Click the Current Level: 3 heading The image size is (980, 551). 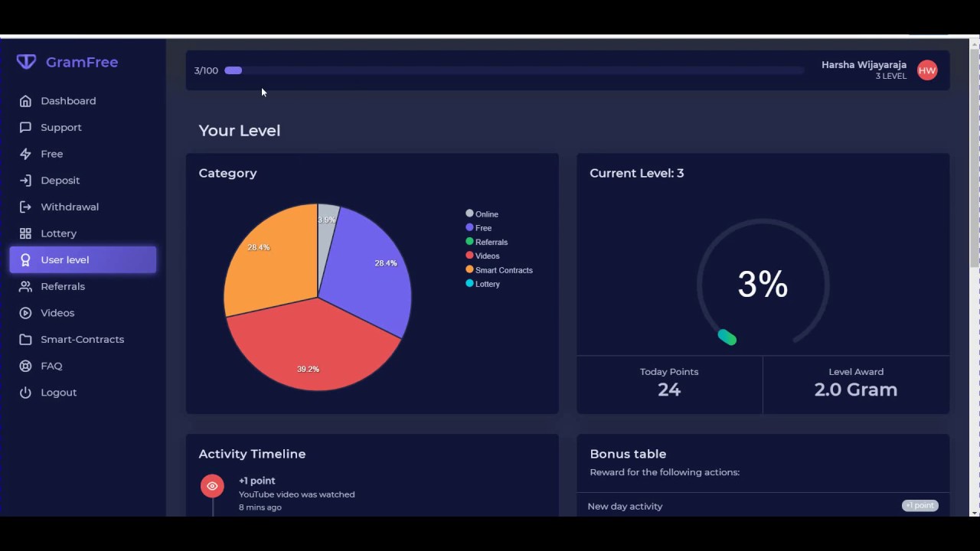(636, 173)
